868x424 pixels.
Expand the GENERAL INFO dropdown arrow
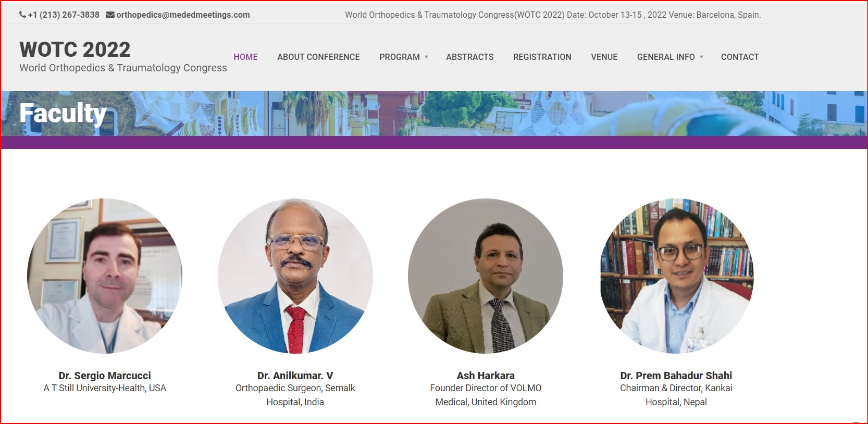pos(701,57)
